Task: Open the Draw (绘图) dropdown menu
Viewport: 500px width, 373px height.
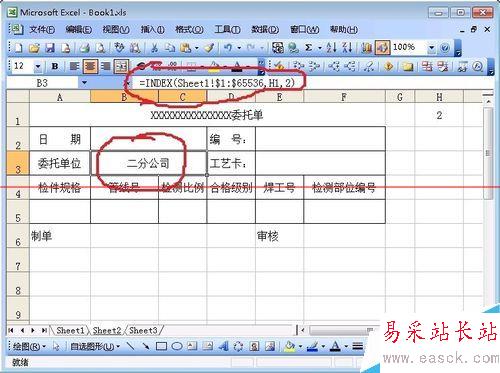Action: click(29, 347)
